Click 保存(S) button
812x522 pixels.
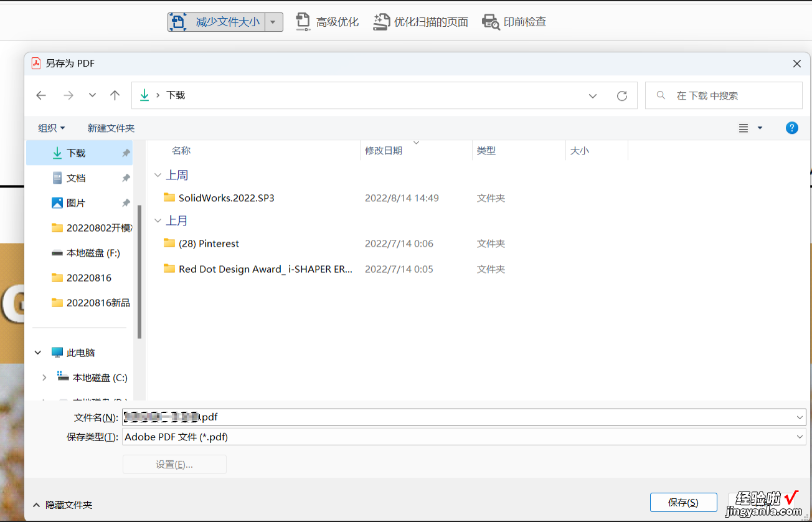[683, 503]
